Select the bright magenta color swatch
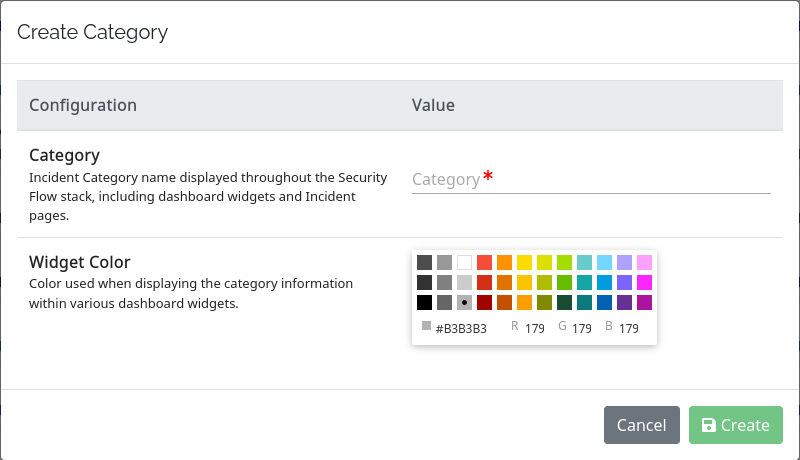 [644, 282]
